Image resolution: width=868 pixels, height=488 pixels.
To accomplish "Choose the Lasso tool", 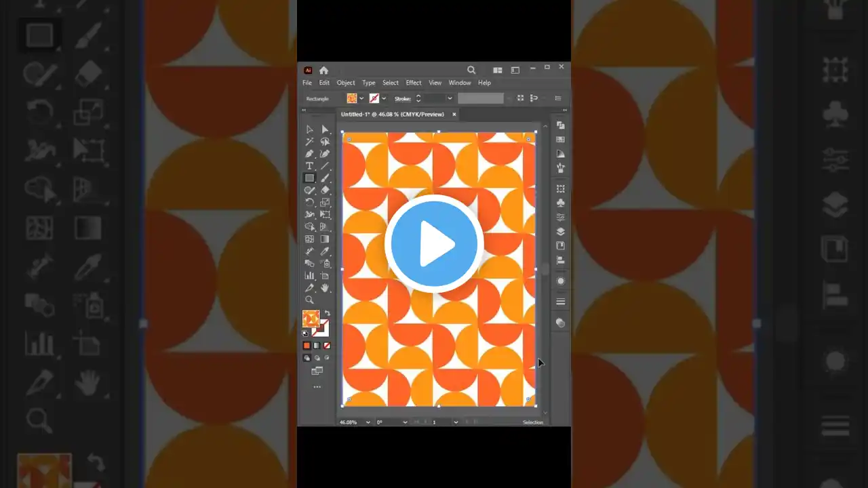I will click(325, 142).
